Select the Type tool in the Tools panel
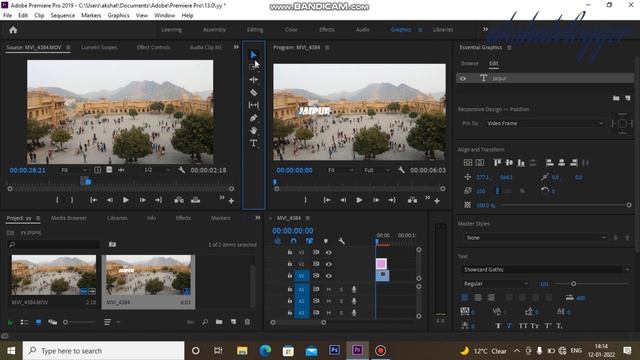 click(253, 143)
